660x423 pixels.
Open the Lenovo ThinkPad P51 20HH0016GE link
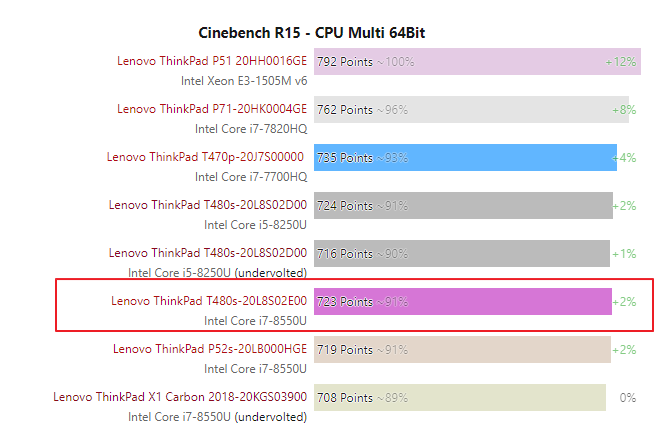point(212,61)
